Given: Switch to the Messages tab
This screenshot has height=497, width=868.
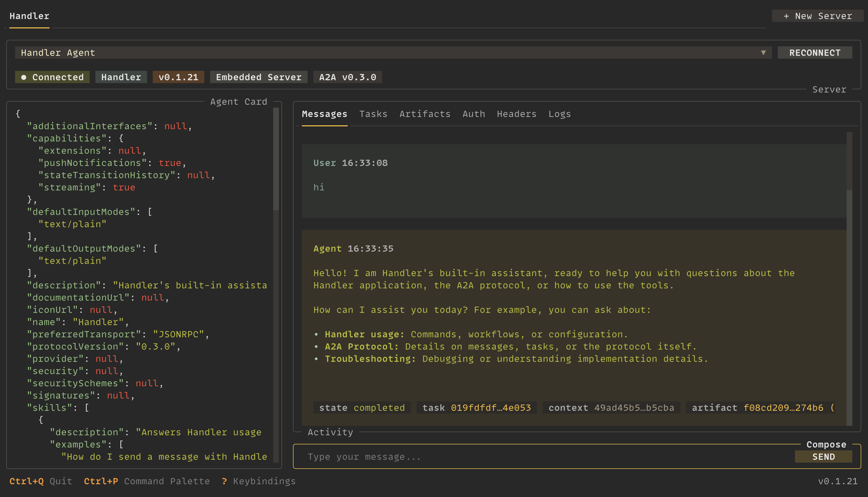Looking at the screenshot, I should coord(324,114).
